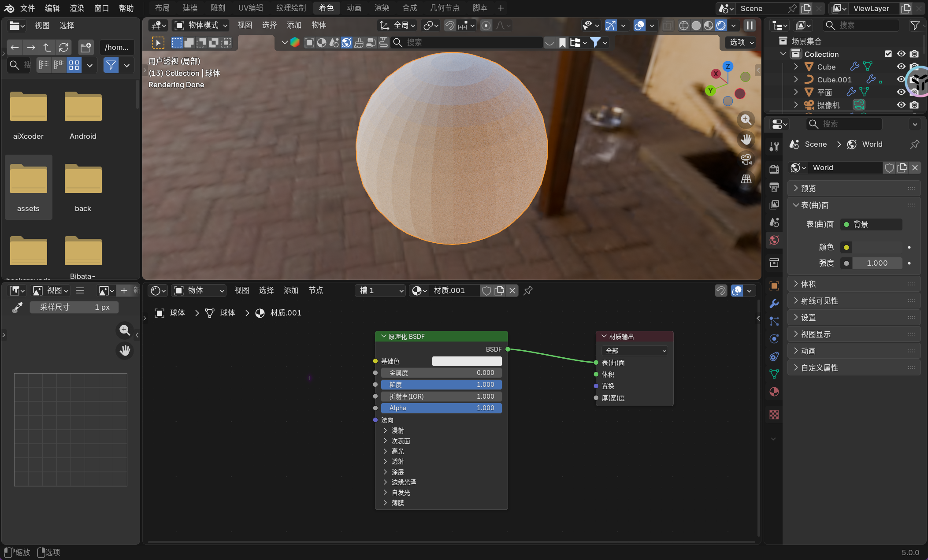Hide the Cube object in outliner
Viewport: 928px width, 560px height.
coord(901,67)
